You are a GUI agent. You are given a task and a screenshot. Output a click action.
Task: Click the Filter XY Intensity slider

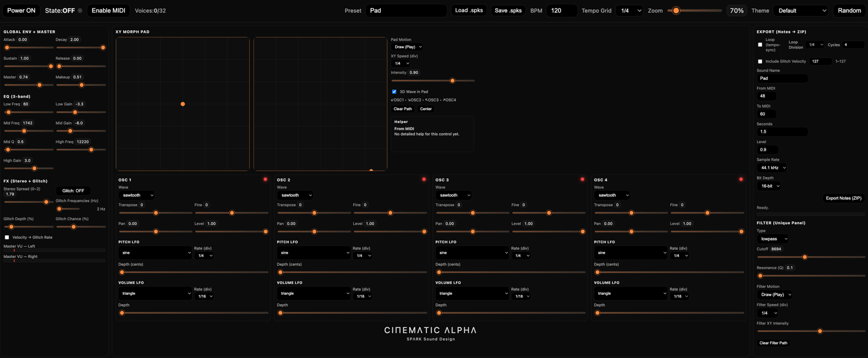click(x=811, y=331)
